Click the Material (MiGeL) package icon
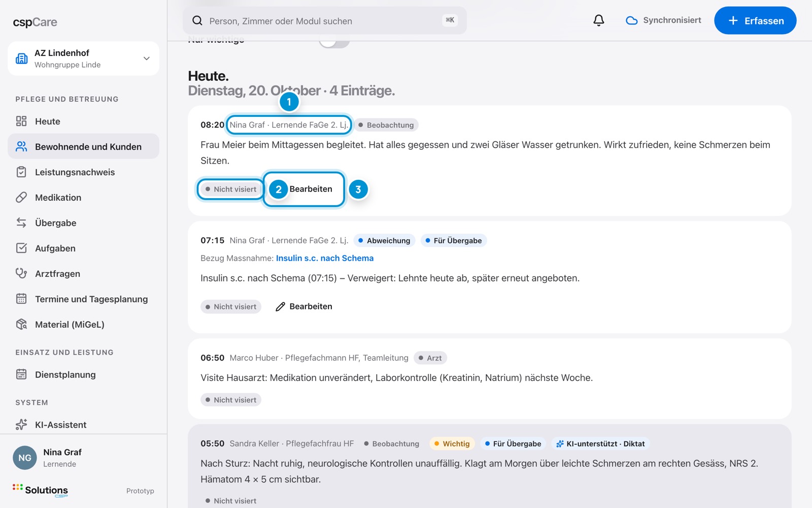 pyautogui.click(x=21, y=325)
